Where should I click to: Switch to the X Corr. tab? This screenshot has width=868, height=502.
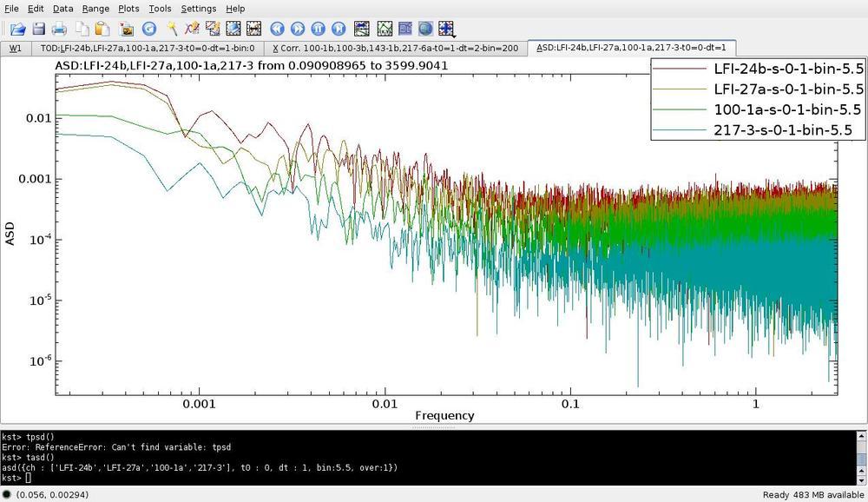click(395, 48)
